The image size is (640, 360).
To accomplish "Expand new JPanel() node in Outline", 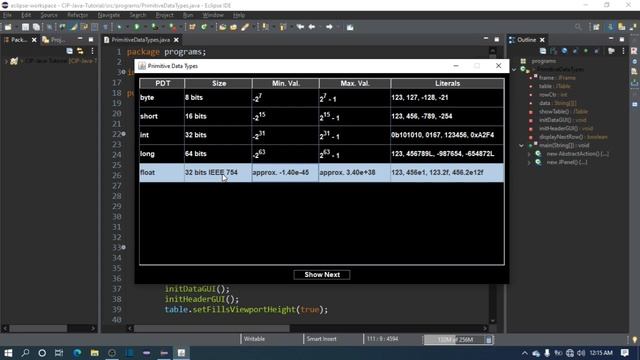I will [529, 162].
